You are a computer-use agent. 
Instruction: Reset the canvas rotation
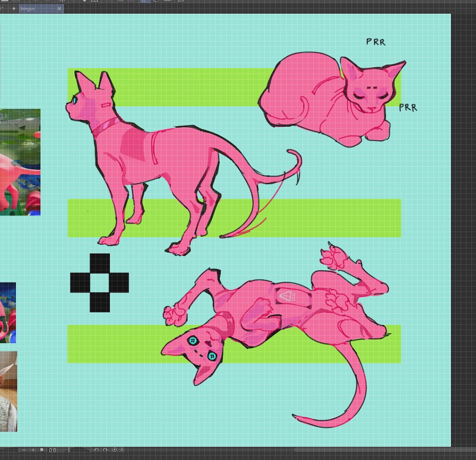tap(114, 450)
